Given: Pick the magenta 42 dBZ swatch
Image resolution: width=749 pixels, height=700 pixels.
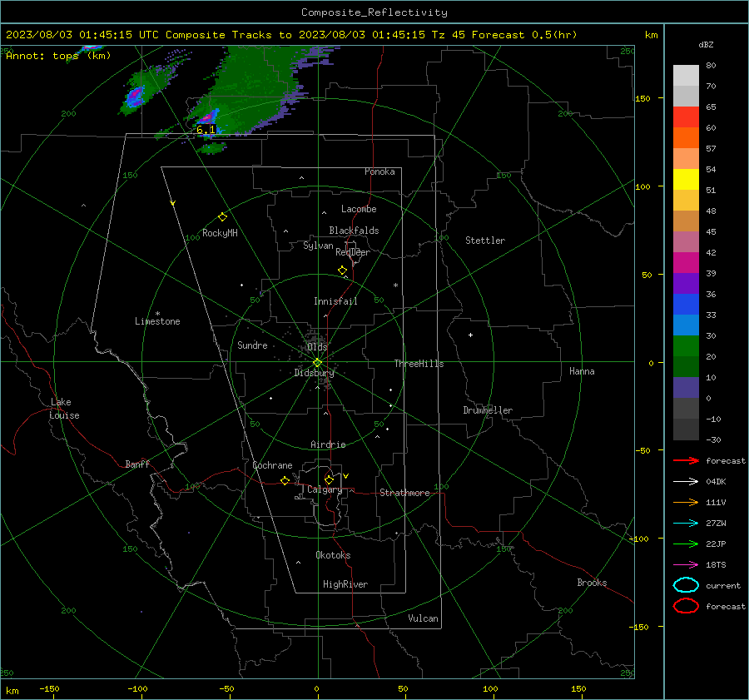Looking at the screenshot, I should click(x=686, y=262).
